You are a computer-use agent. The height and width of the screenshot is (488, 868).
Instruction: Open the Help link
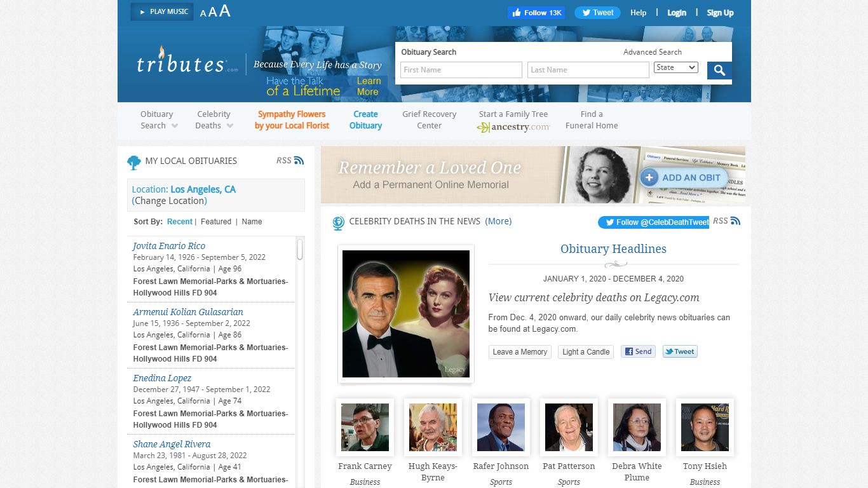point(639,13)
